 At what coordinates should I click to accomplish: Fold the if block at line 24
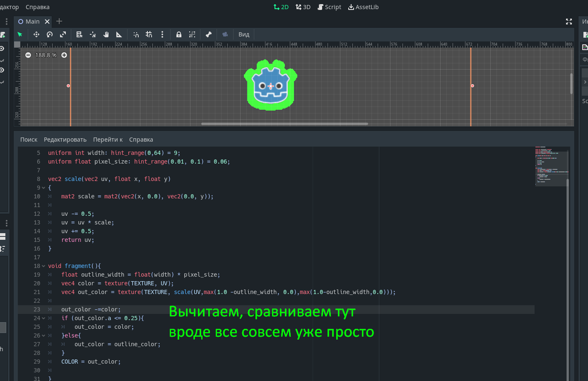coord(43,318)
